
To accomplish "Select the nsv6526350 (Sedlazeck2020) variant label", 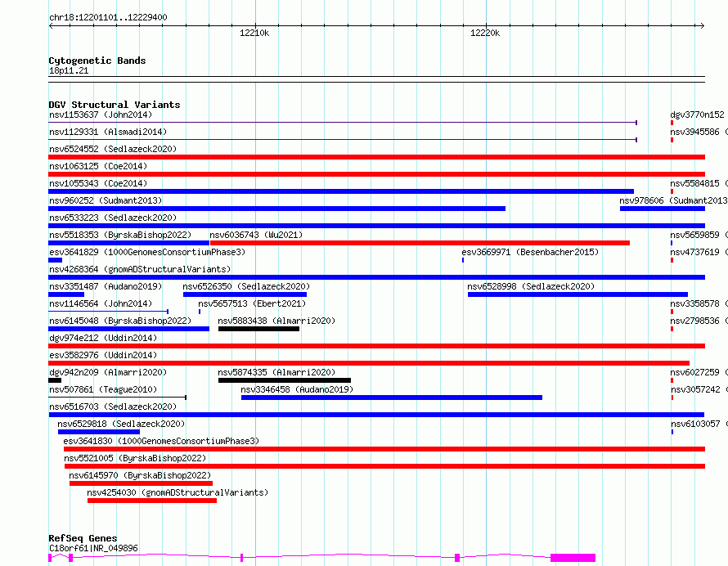I will [x=246, y=286].
